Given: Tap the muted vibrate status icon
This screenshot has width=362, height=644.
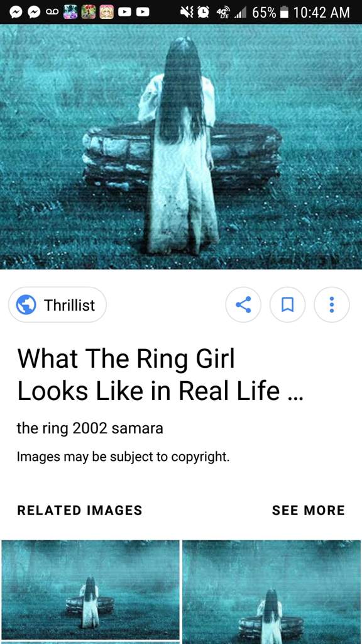Looking at the screenshot, I should click(x=187, y=13).
